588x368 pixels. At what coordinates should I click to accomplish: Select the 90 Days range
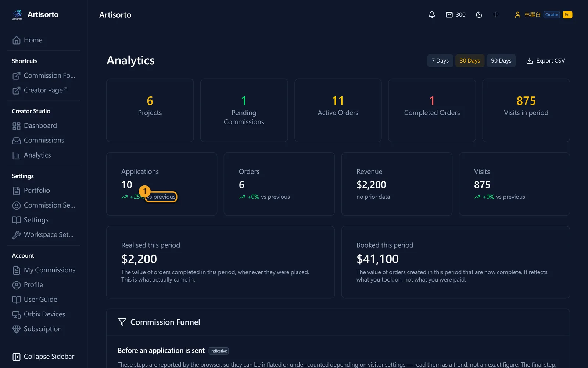click(501, 61)
